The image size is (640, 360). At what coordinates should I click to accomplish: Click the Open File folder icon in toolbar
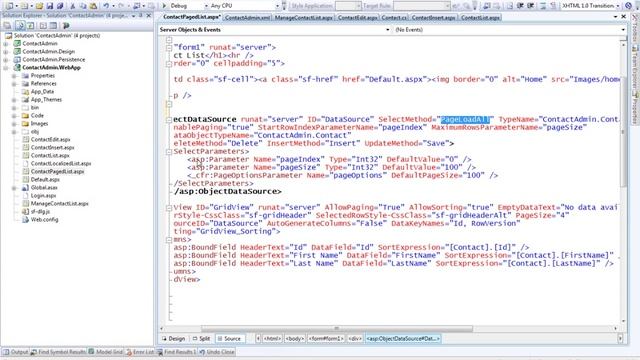tap(39, 6)
